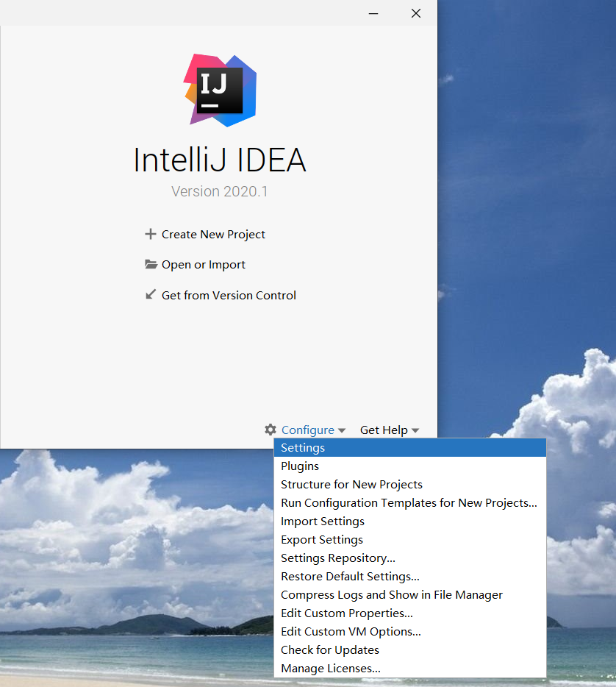Open Plugins from the Configure menu
The height and width of the screenshot is (687, 616).
[x=409, y=466]
